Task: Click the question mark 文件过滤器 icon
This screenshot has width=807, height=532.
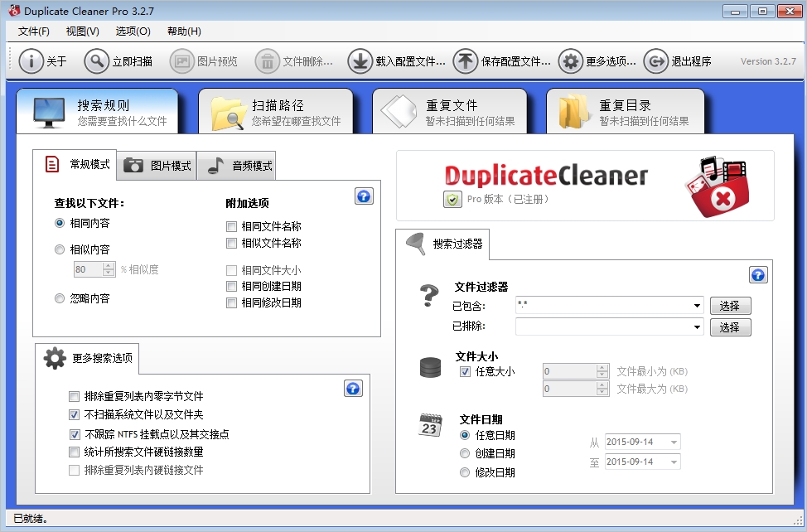Action: (429, 295)
